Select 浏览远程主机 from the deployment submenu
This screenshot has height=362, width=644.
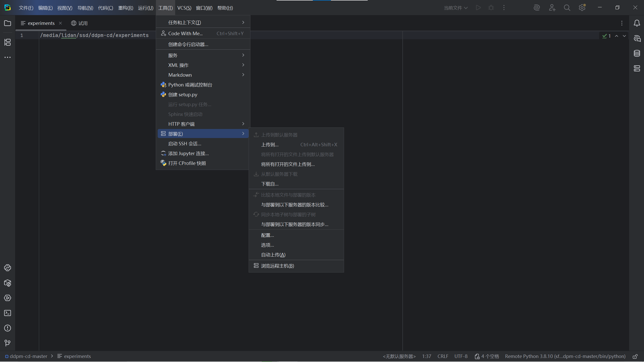pos(277,266)
